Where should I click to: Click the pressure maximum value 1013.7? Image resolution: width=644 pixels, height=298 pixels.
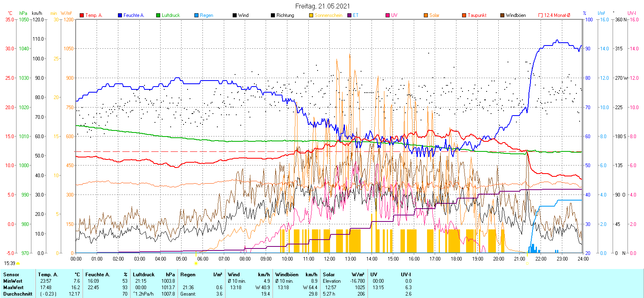click(x=168, y=288)
